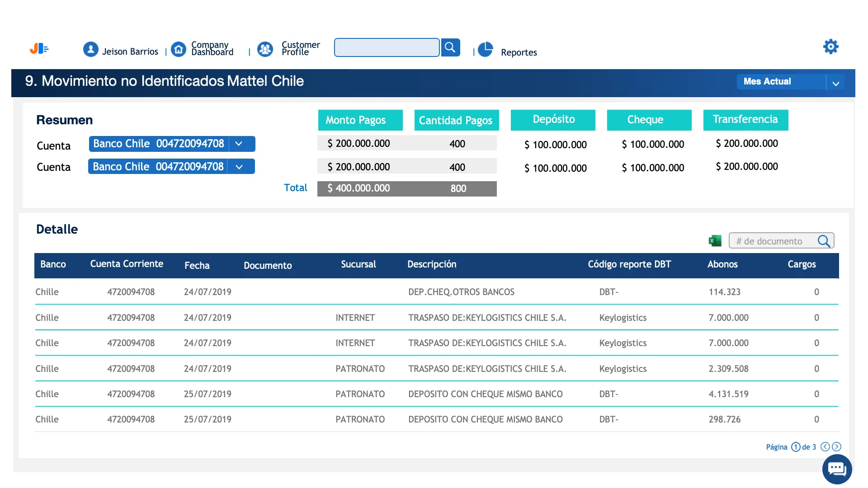Focus the top customer search field
Image resolution: width=868 pixels, height=488 pixels.
coord(387,47)
